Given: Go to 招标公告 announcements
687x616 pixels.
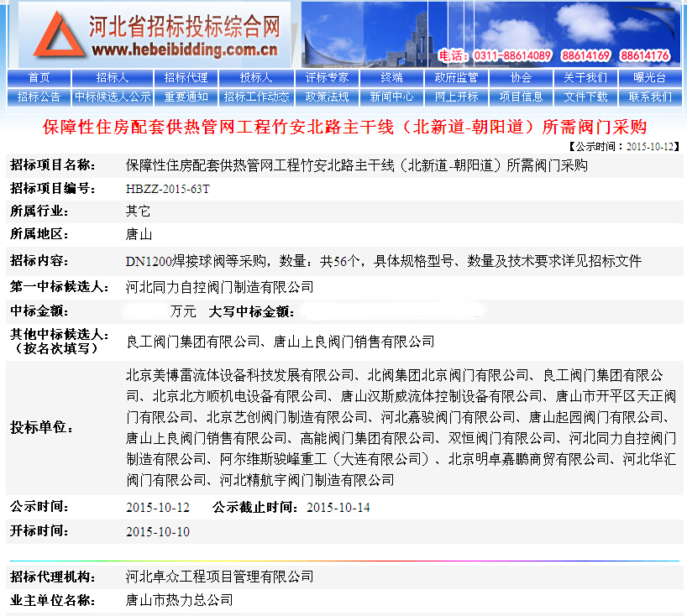Looking at the screenshot, I should point(39,97).
